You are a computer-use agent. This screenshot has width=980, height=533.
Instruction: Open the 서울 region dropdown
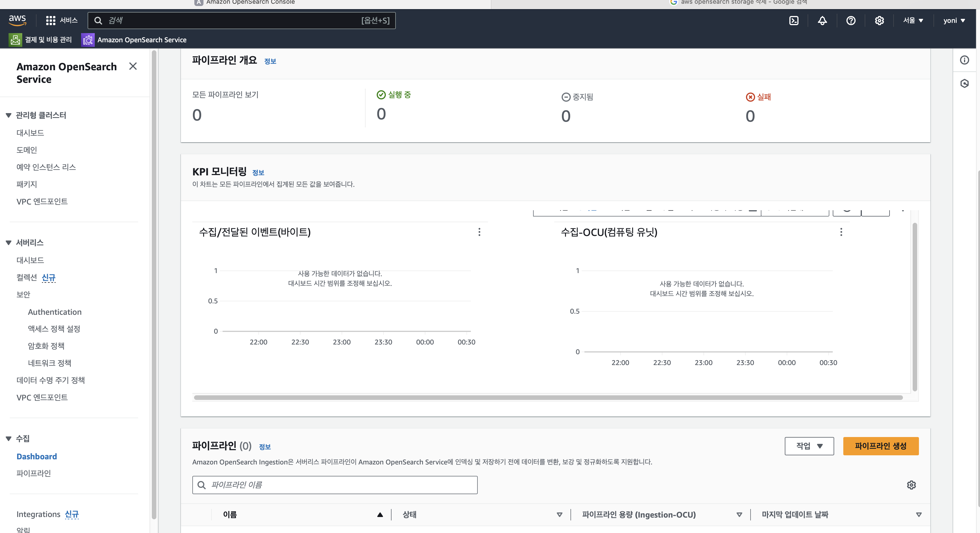click(x=913, y=21)
